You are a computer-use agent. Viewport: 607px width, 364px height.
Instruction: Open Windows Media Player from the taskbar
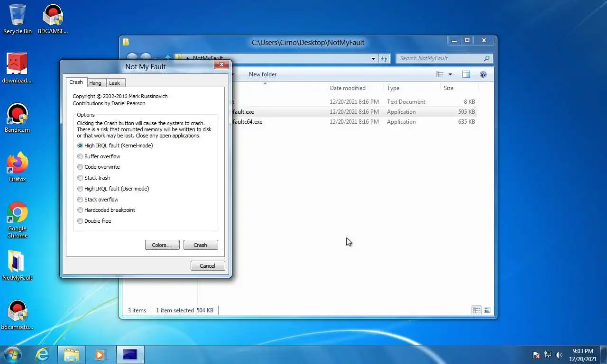pyautogui.click(x=100, y=355)
